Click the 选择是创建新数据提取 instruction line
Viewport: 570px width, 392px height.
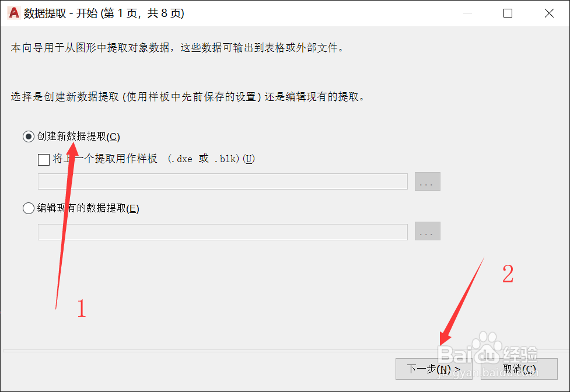point(188,97)
